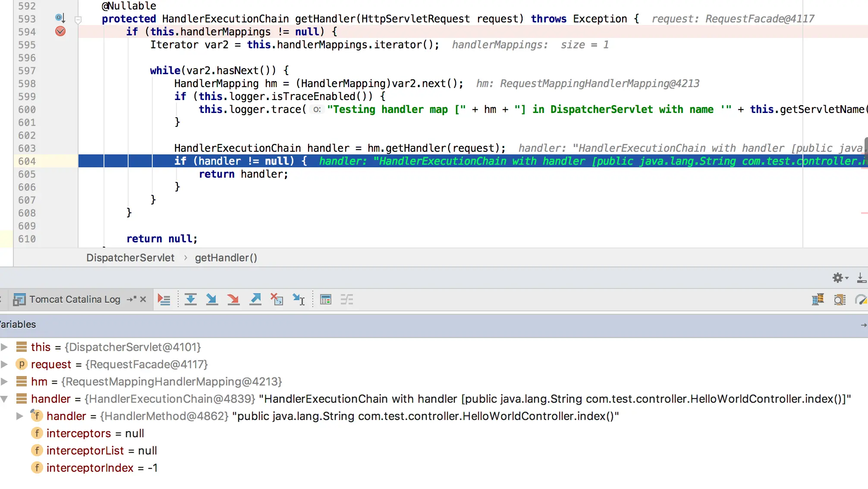Click Run to Cursor icon
Image resolution: width=868 pixels, height=489 pixels.
[299, 299]
